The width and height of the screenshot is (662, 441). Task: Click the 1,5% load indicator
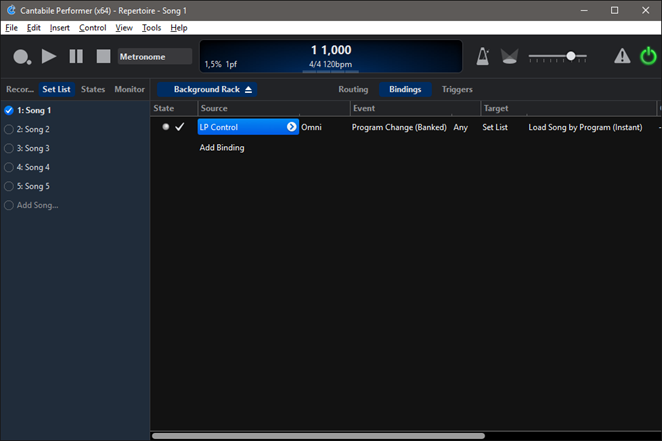(x=213, y=64)
